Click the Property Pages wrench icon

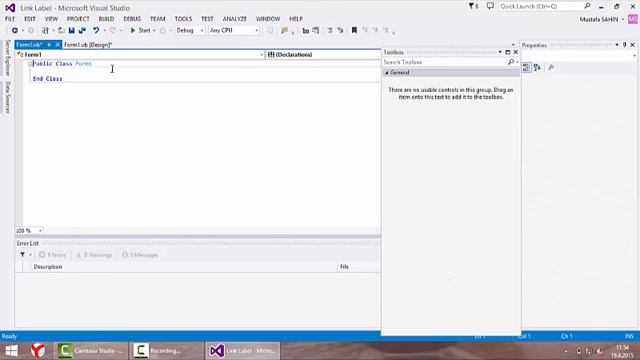(551, 68)
